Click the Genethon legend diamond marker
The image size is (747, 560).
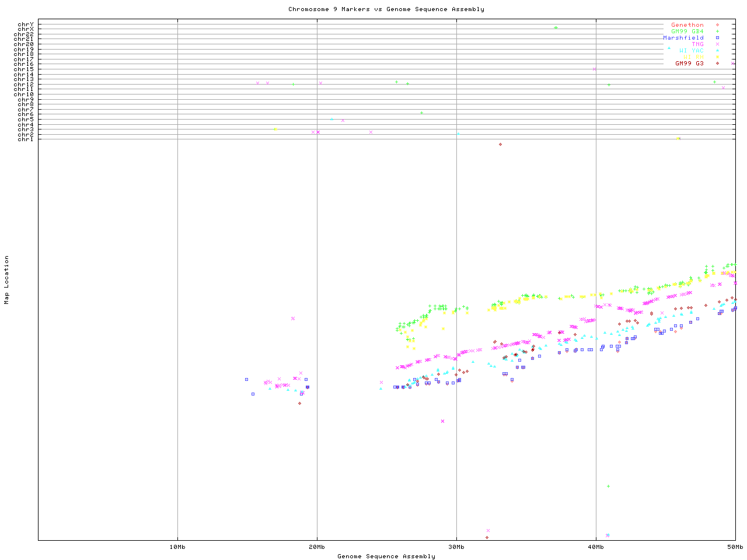pos(717,25)
